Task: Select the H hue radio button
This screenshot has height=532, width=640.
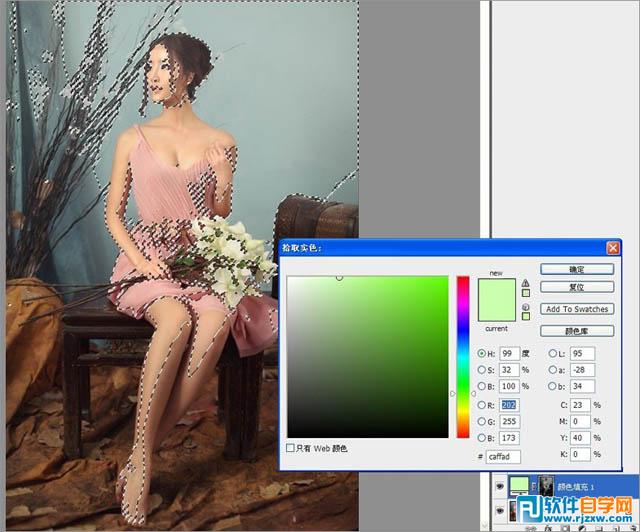Action: point(482,353)
